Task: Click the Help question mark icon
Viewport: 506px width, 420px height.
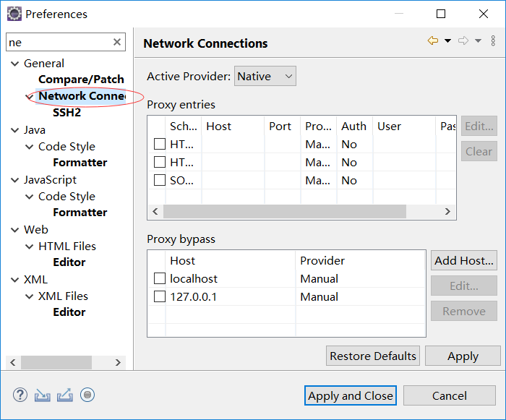Action: tap(20, 395)
